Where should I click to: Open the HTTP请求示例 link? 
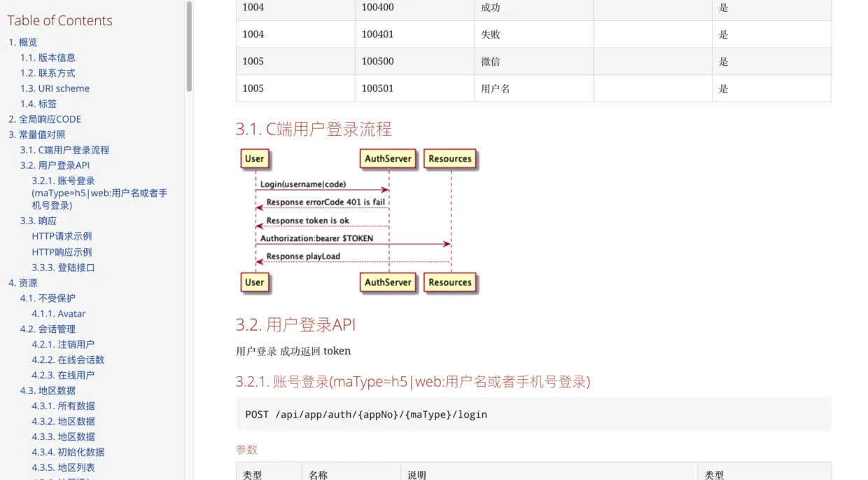click(61, 236)
